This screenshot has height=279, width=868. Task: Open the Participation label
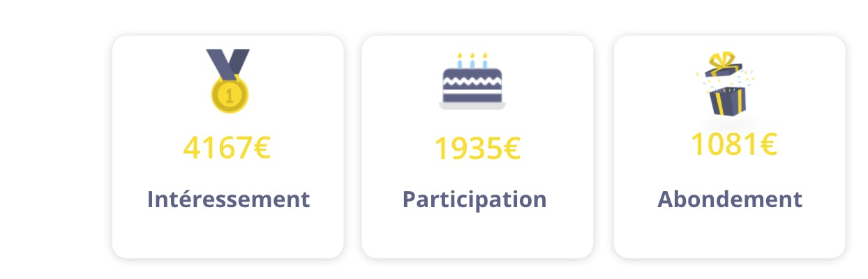click(x=474, y=199)
